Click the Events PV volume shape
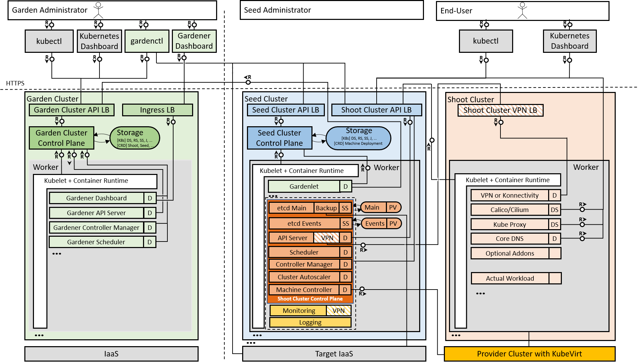This screenshot has width=638, height=364. [381, 223]
